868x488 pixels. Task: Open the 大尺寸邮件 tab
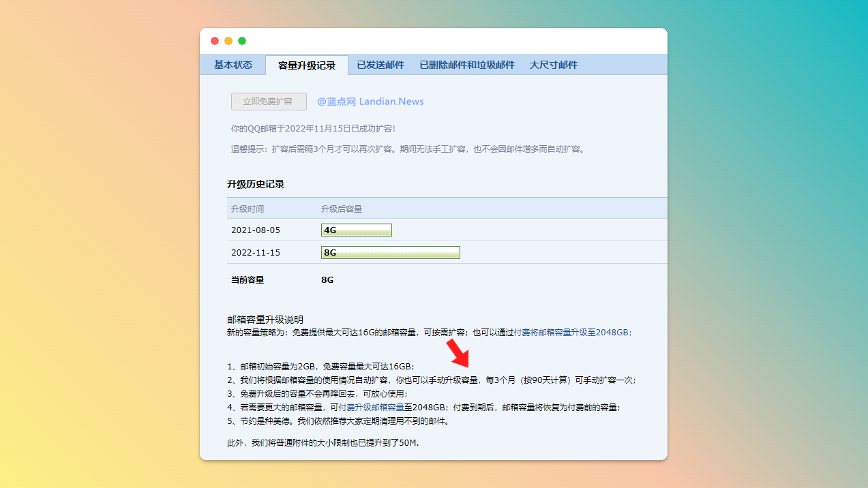point(554,65)
